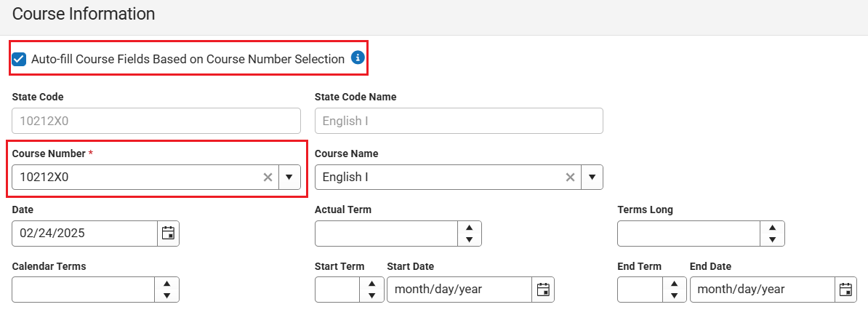868x323 pixels.
Task: Open the Date calendar picker
Action: pos(168,233)
